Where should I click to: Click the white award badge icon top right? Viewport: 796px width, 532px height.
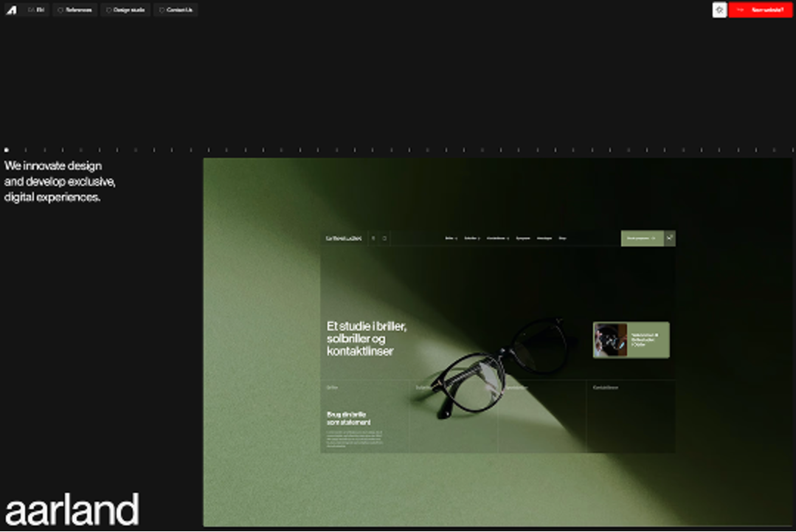click(x=719, y=10)
